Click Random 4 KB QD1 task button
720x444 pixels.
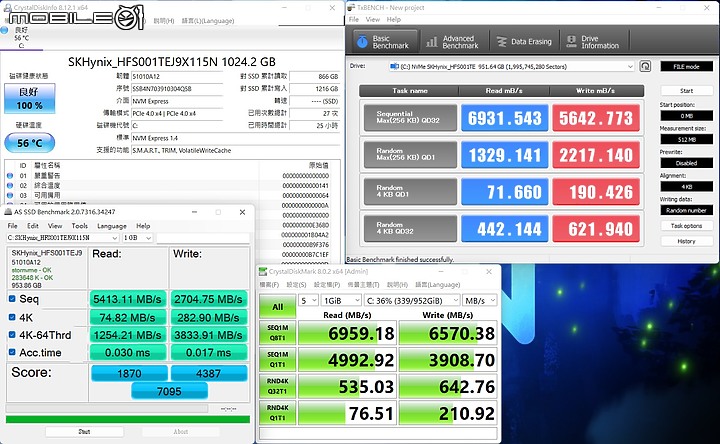tap(410, 191)
